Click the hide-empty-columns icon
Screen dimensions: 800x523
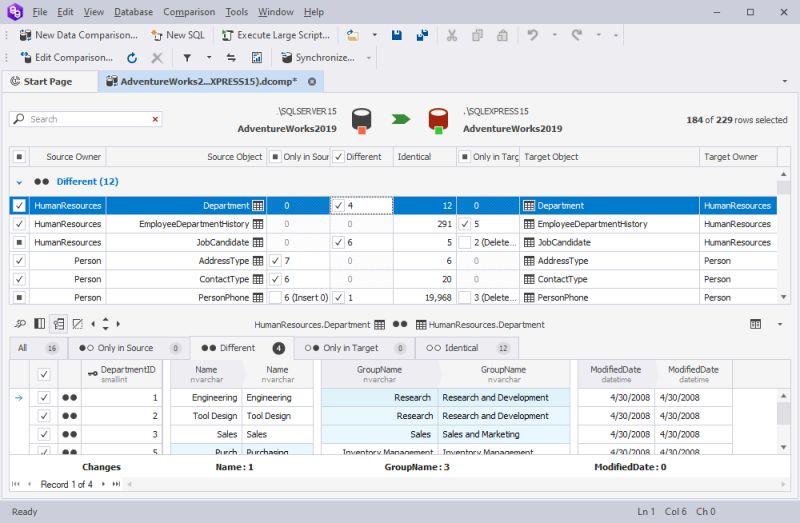pos(78,324)
